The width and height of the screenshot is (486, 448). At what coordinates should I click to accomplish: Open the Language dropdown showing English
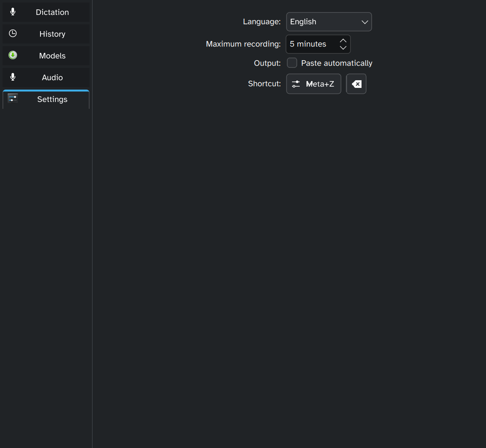click(329, 22)
